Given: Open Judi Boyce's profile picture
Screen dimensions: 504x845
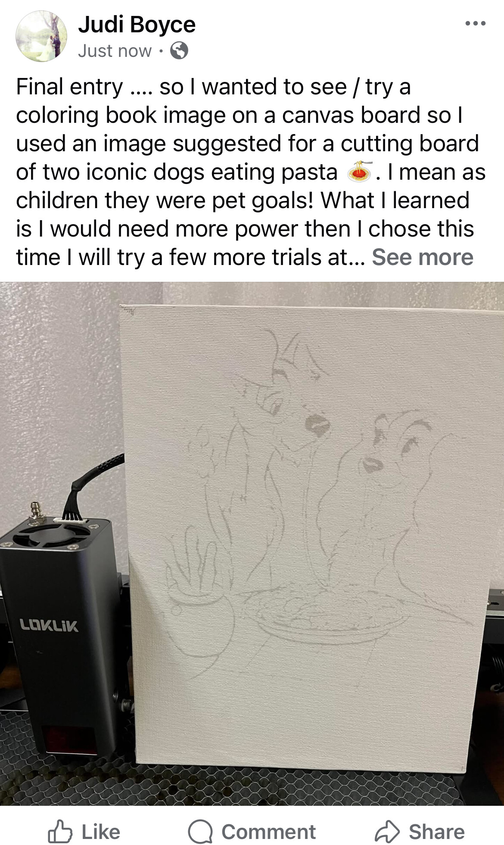Looking at the screenshot, I should point(41,36).
